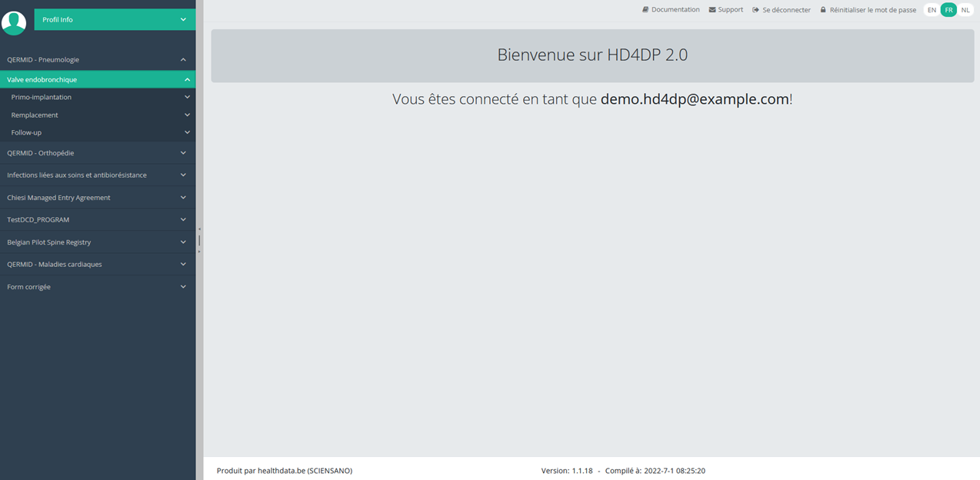Expand Chiesi Managed Entry Agreement chevron
This screenshot has width=980, height=480.
pos(183,198)
